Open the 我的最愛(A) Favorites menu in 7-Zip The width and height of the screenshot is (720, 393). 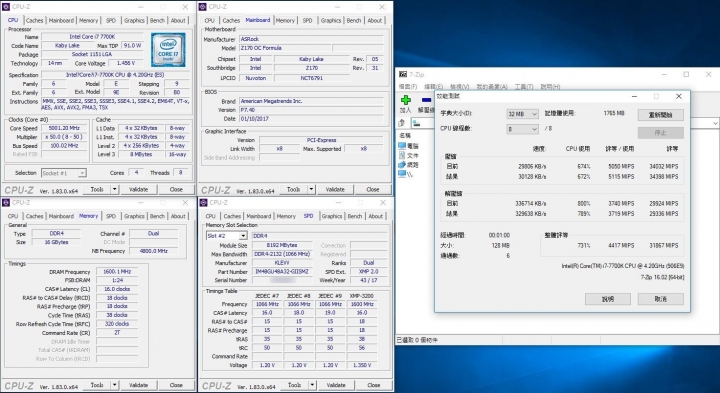pyautogui.click(x=492, y=87)
